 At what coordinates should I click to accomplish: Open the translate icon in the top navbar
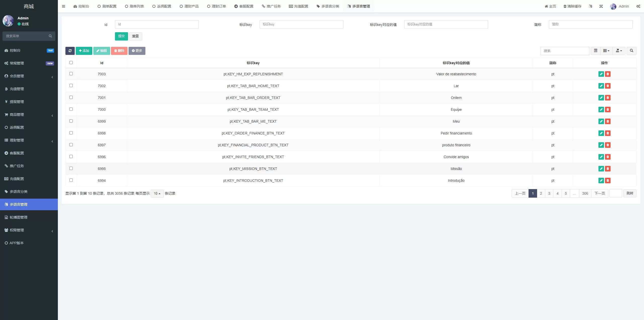[591, 6]
